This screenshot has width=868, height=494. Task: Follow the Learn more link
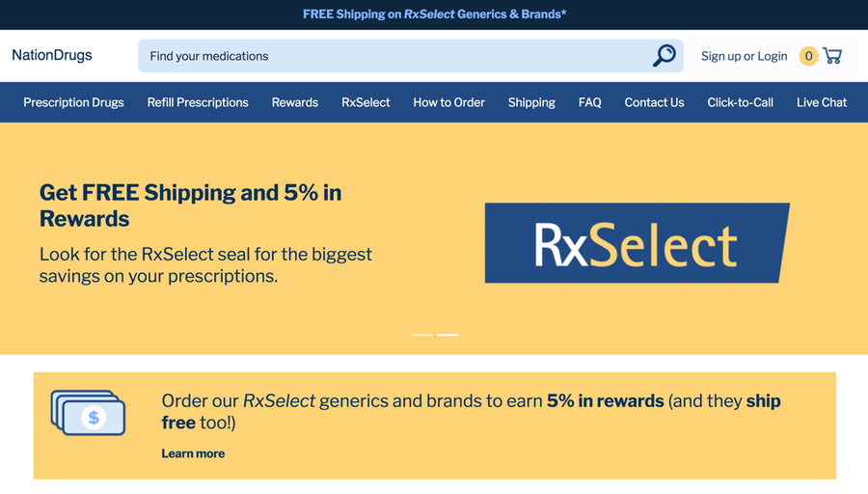point(193,453)
